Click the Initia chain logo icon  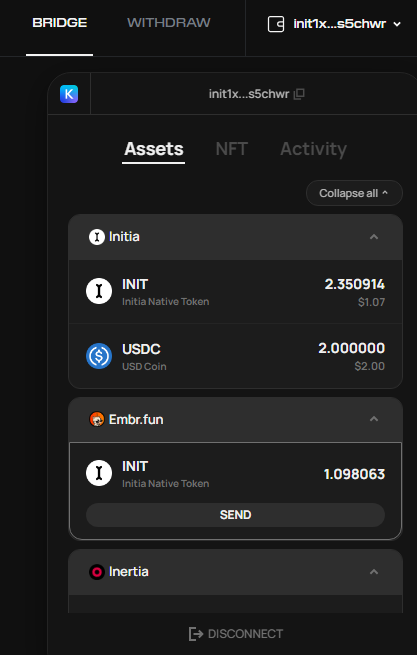coord(97,237)
